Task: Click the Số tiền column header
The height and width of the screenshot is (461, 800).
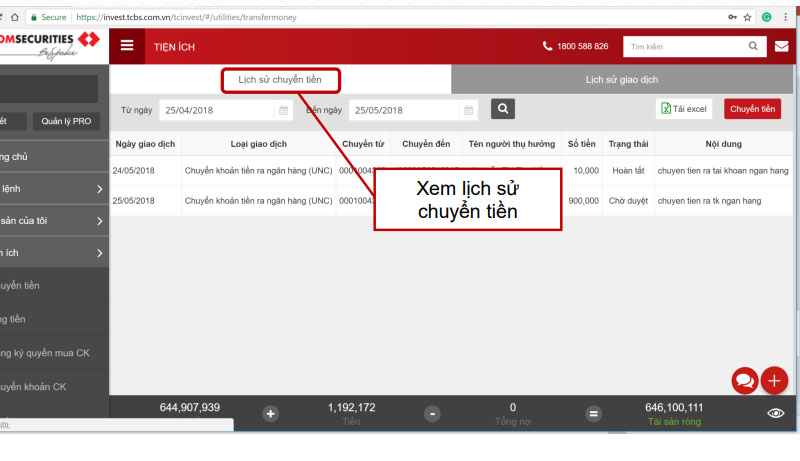Action: [582, 144]
